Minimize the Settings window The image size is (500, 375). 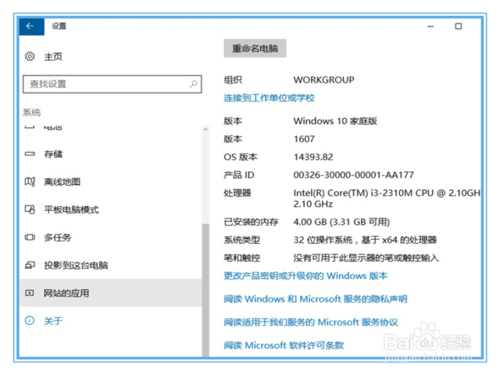pos(431,26)
